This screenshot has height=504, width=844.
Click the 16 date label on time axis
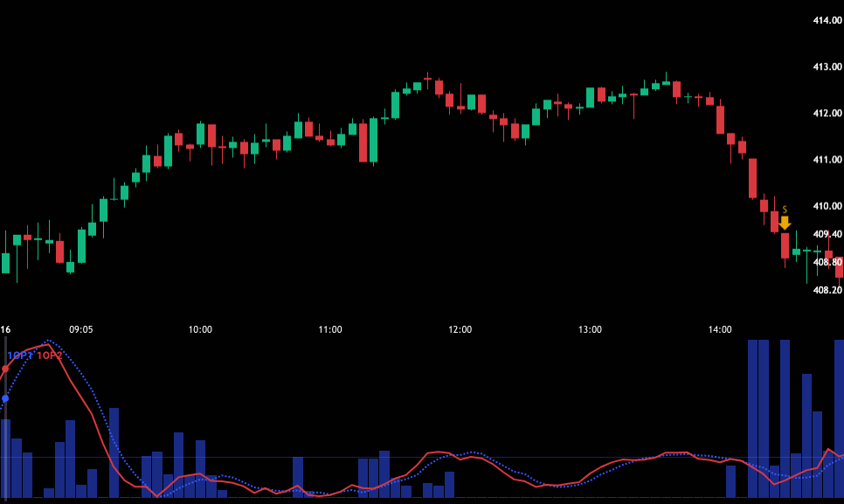(5, 329)
